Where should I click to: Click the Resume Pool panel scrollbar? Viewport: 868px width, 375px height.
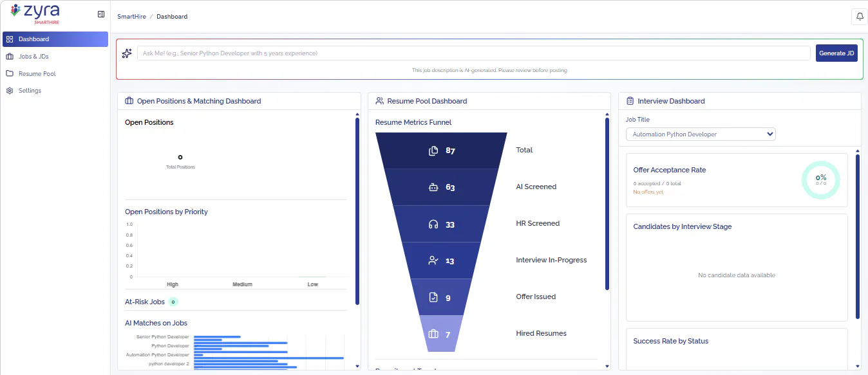(x=607, y=204)
